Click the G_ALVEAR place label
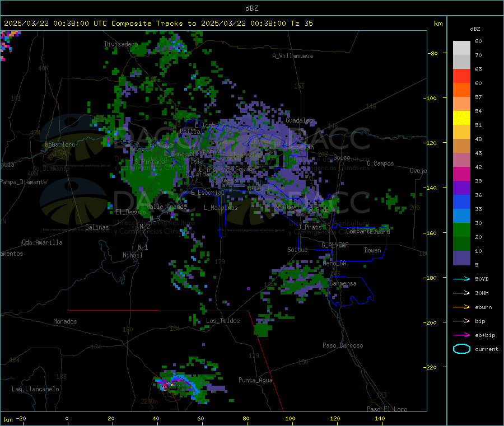The height and width of the screenshot is (426, 504). [335, 245]
